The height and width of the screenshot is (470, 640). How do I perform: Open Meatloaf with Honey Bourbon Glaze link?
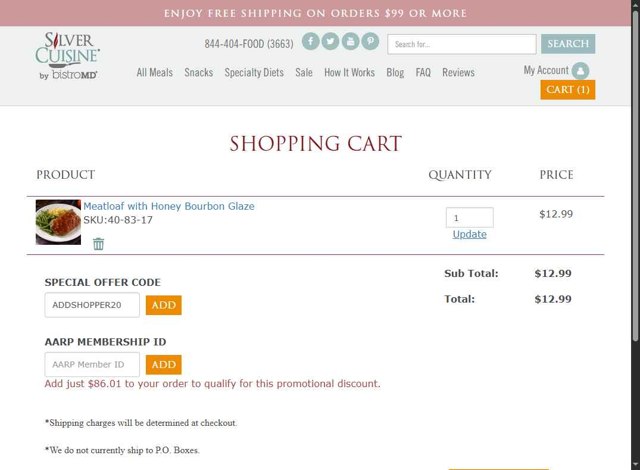pyautogui.click(x=169, y=206)
